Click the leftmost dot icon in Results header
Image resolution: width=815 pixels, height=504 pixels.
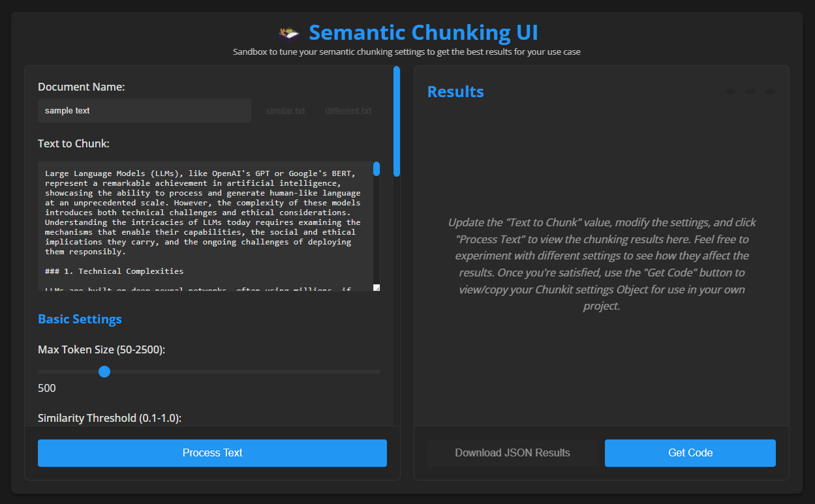(729, 91)
